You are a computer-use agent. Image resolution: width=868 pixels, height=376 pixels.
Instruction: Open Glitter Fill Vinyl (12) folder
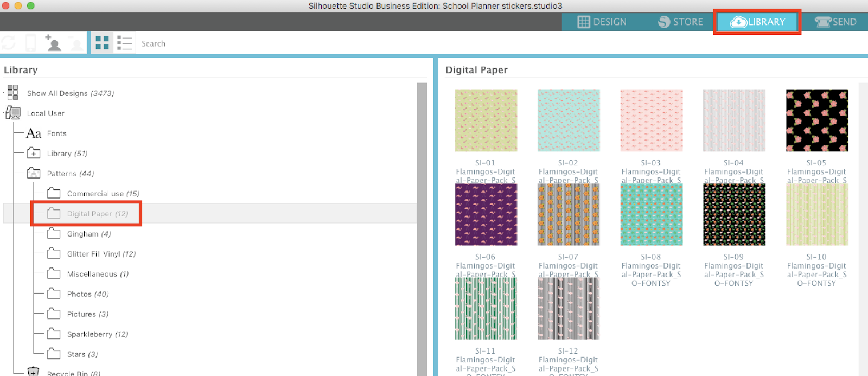[101, 254]
